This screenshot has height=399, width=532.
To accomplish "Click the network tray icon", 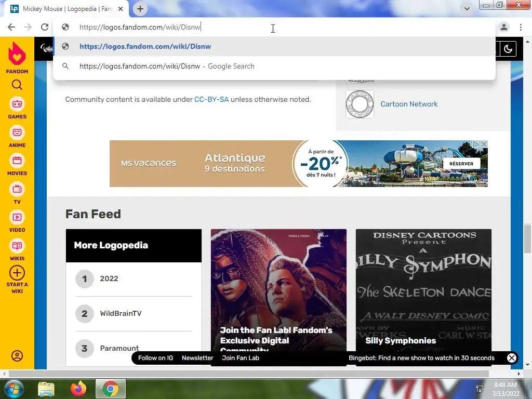I will [480, 389].
